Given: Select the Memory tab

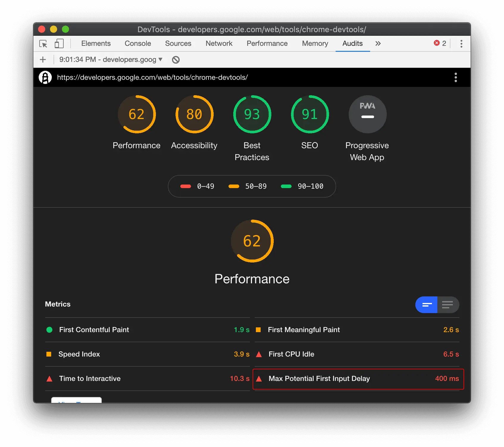Looking at the screenshot, I should (315, 43).
